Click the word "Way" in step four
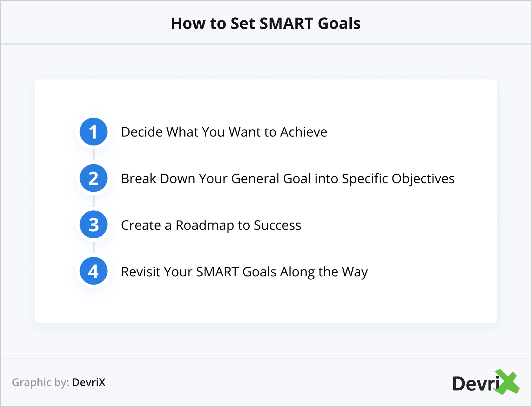The width and height of the screenshot is (532, 407). pos(355,272)
